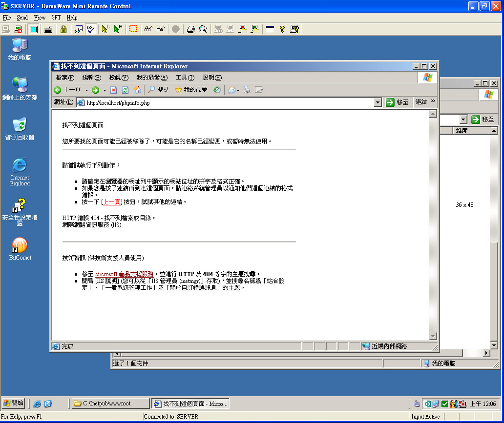Open 網路上的芳鄰 desktop icon
Image resolution: width=504 pixels, height=423 pixels.
click(x=20, y=89)
